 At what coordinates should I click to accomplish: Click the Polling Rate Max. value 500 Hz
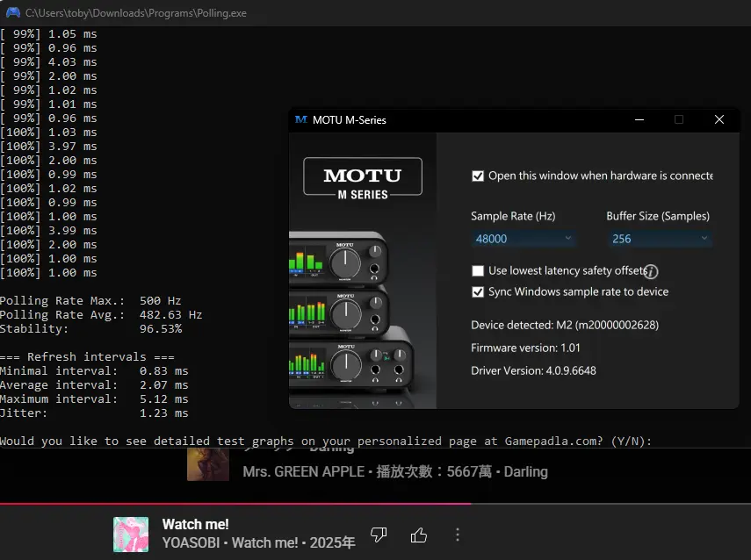pos(160,300)
